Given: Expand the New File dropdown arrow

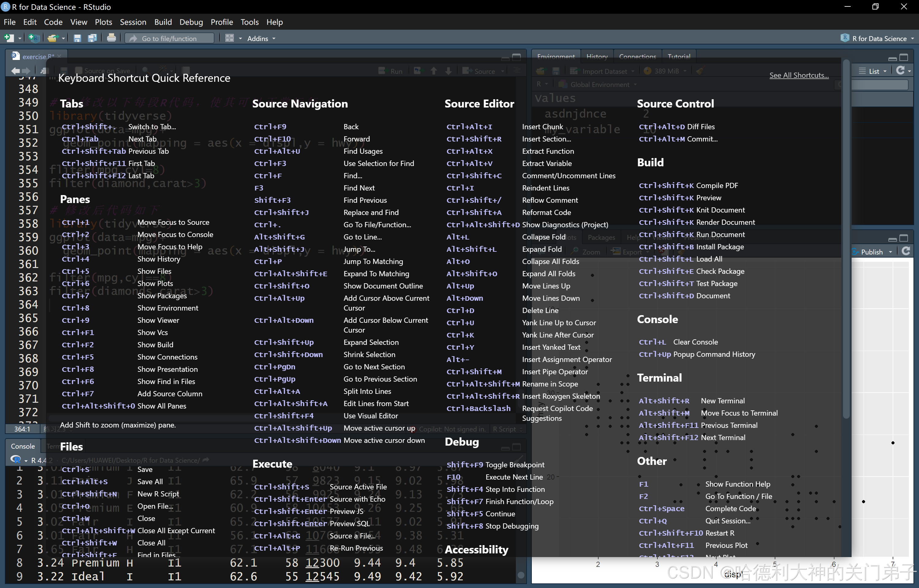Looking at the screenshot, I should coord(20,39).
